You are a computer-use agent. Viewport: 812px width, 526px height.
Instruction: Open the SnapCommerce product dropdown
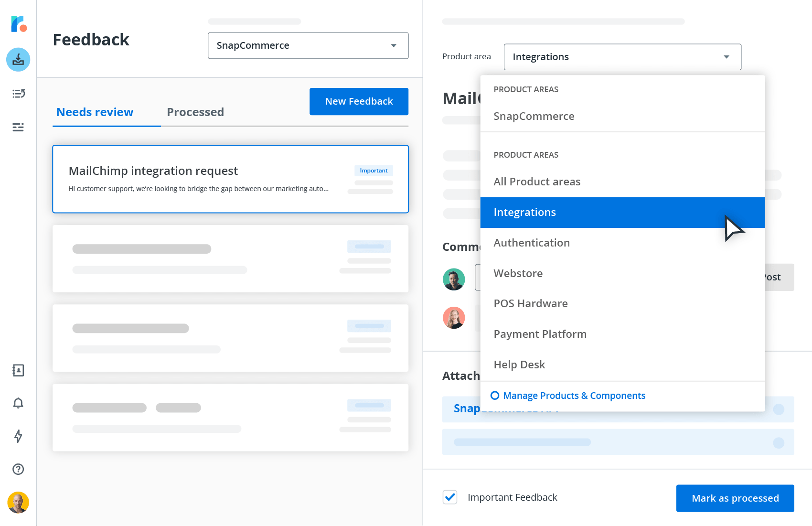coord(308,46)
